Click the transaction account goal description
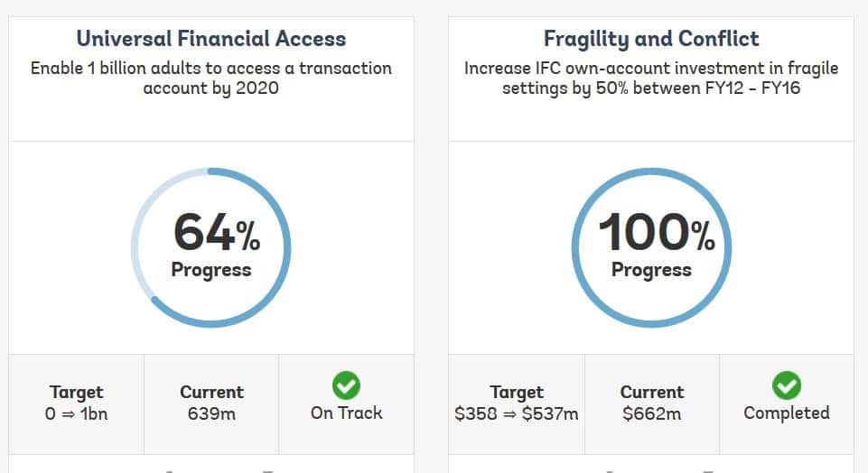The height and width of the screenshot is (473, 868). point(210,79)
